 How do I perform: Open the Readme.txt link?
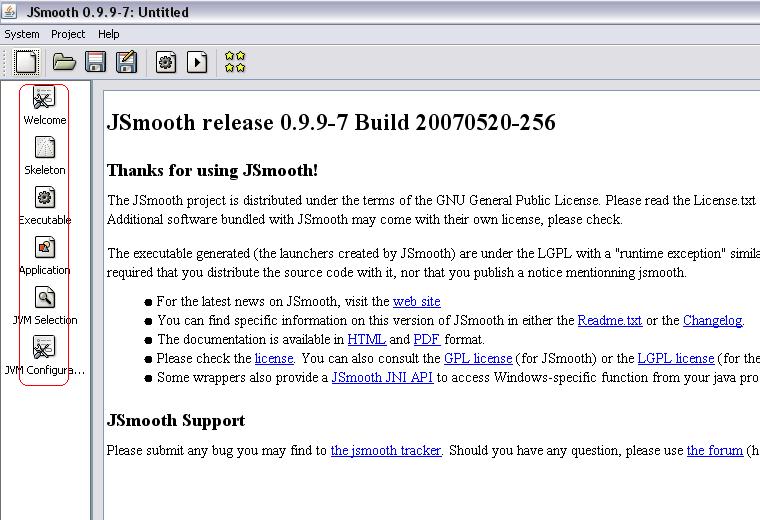610,320
